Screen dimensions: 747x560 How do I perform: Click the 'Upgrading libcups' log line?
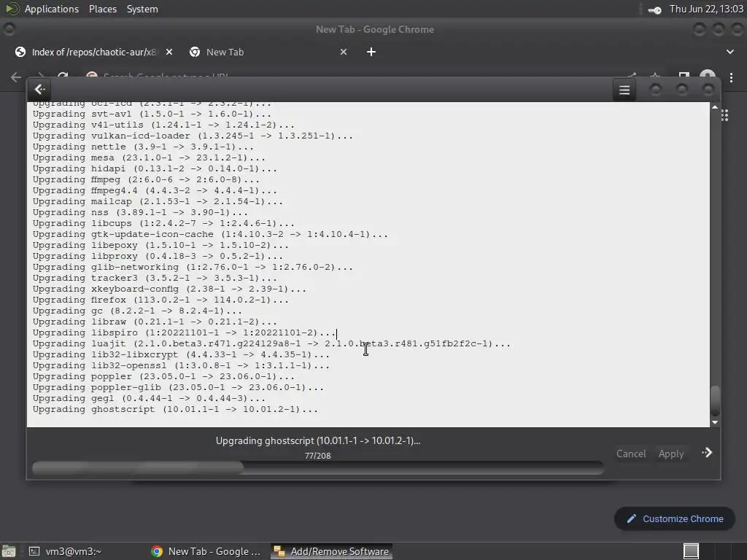(163, 223)
